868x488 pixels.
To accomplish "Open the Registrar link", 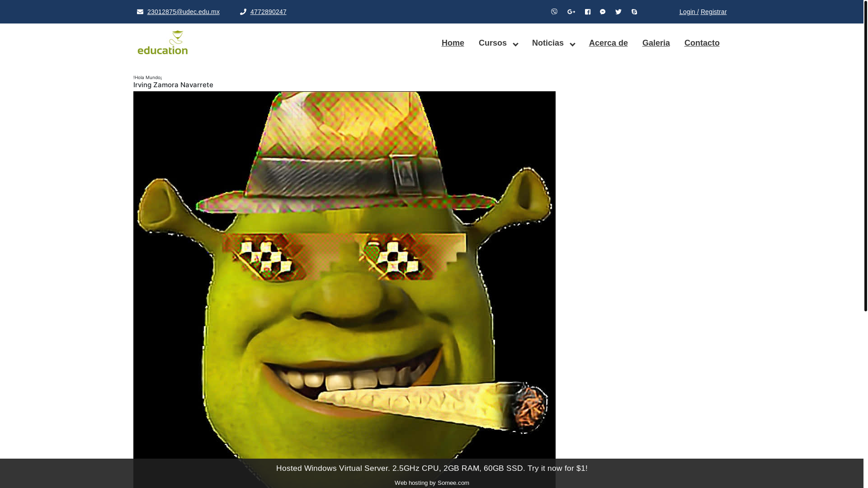I will (x=714, y=12).
